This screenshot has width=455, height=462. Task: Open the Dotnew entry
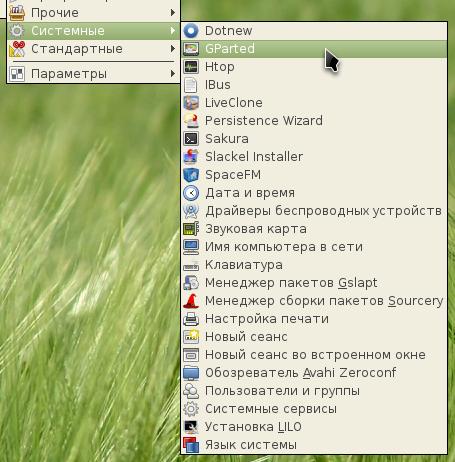click(x=314, y=31)
